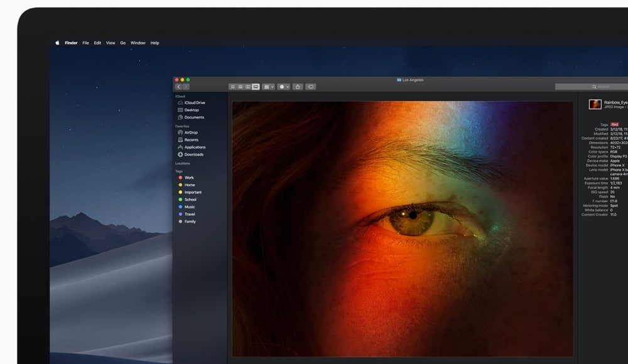Open the Finder menu
The image size is (628, 364).
(72, 43)
